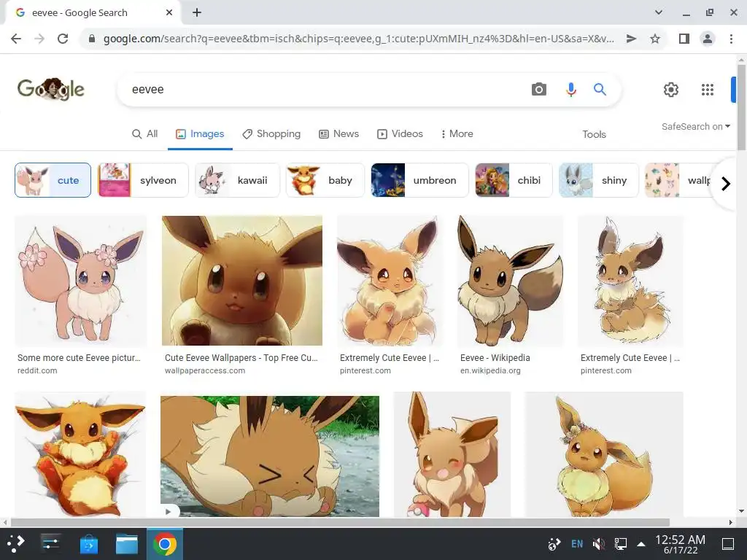Image resolution: width=747 pixels, height=560 pixels.
Task: Open the SafeSearch on dropdown
Action: [x=695, y=126]
